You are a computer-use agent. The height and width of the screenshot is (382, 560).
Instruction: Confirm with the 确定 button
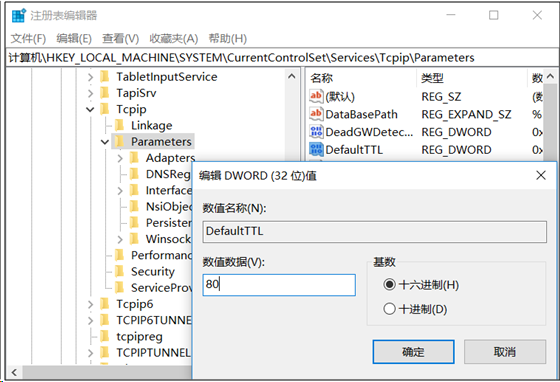[414, 352]
